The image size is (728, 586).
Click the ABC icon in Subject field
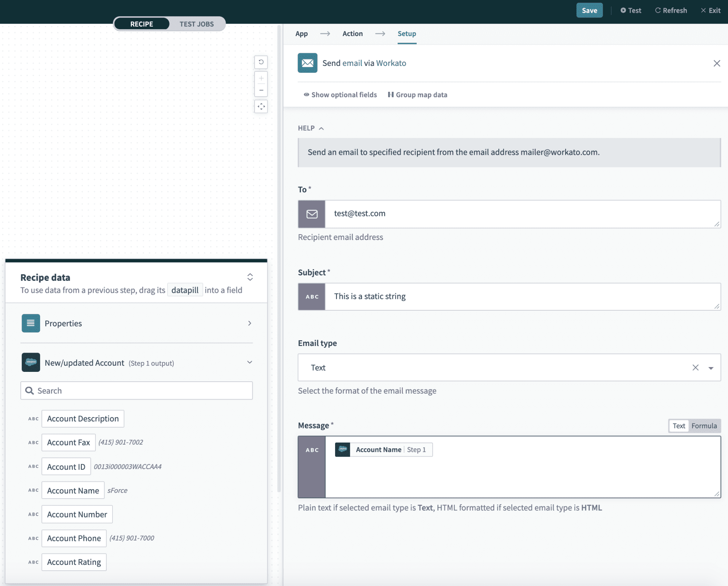(311, 296)
